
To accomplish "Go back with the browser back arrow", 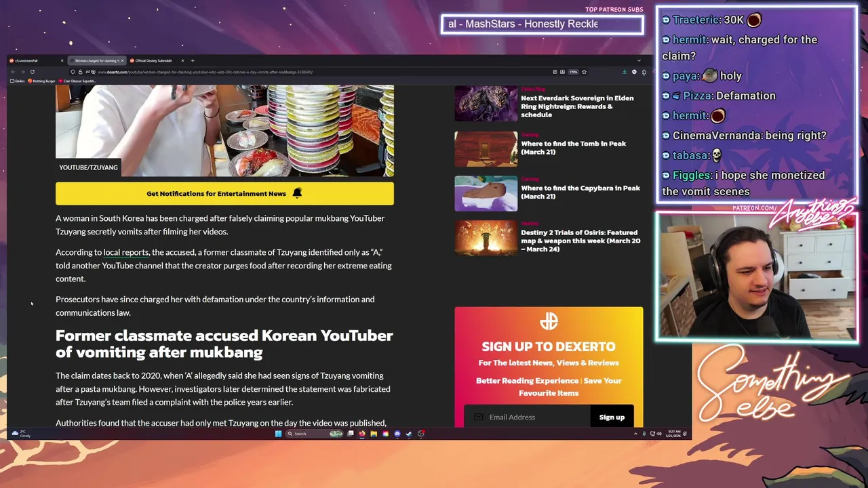I will (x=13, y=72).
